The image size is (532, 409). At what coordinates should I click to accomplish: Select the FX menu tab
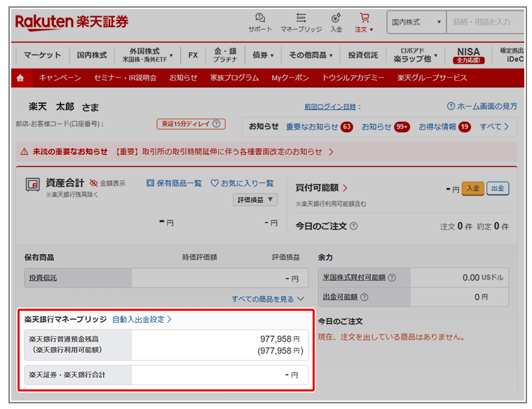tap(193, 55)
